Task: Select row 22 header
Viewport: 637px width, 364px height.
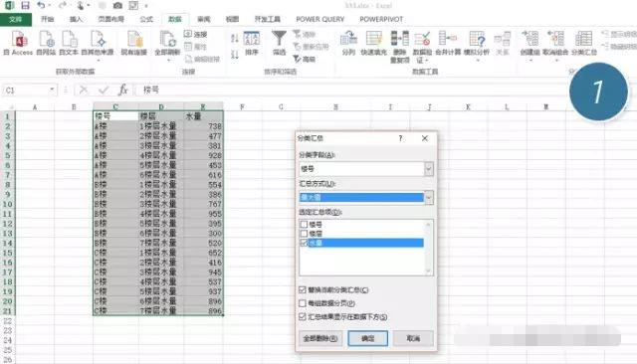Action: [x=7, y=321]
